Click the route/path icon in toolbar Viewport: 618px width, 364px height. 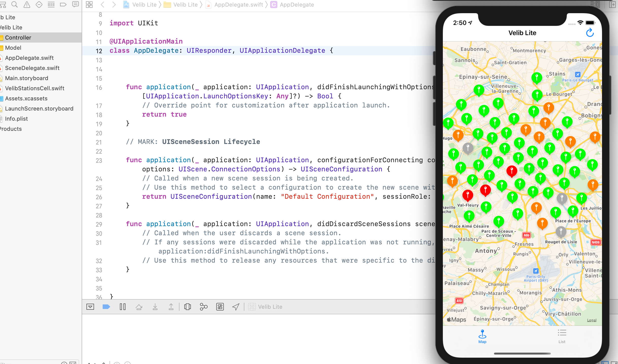click(x=236, y=307)
